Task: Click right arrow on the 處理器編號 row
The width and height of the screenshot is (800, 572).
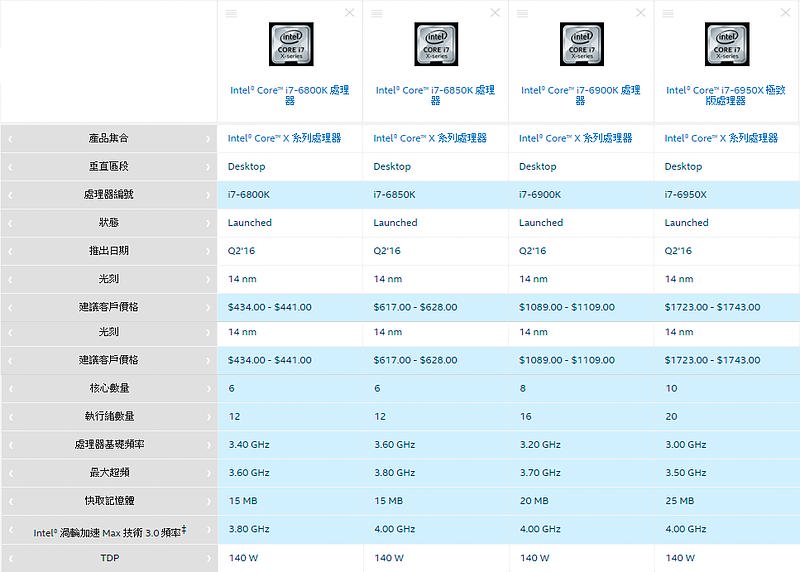Action: (x=208, y=195)
